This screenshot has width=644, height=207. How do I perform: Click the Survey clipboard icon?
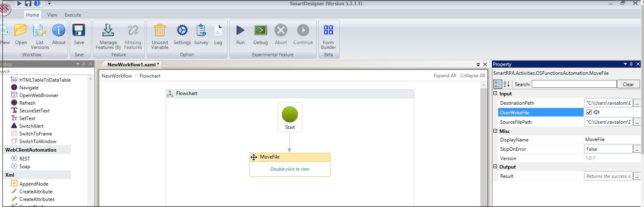coord(201,31)
